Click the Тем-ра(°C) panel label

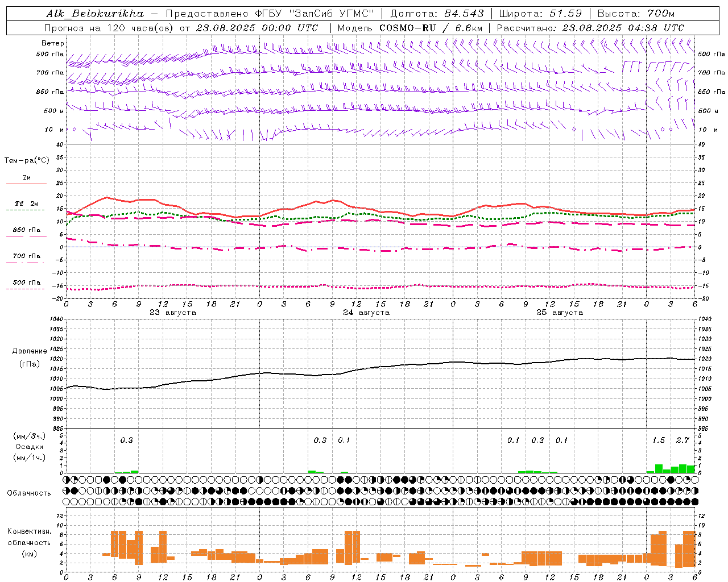[27, 161]
